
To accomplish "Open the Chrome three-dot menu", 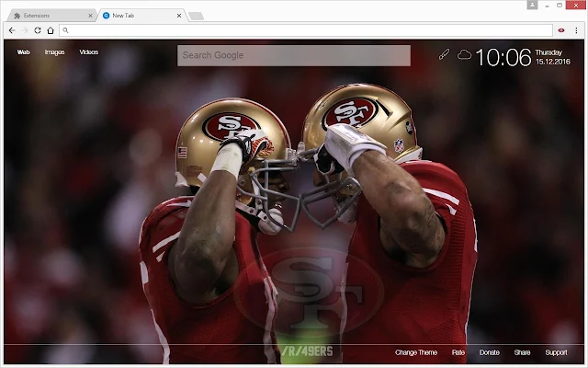I will click(x=576, y=30).
